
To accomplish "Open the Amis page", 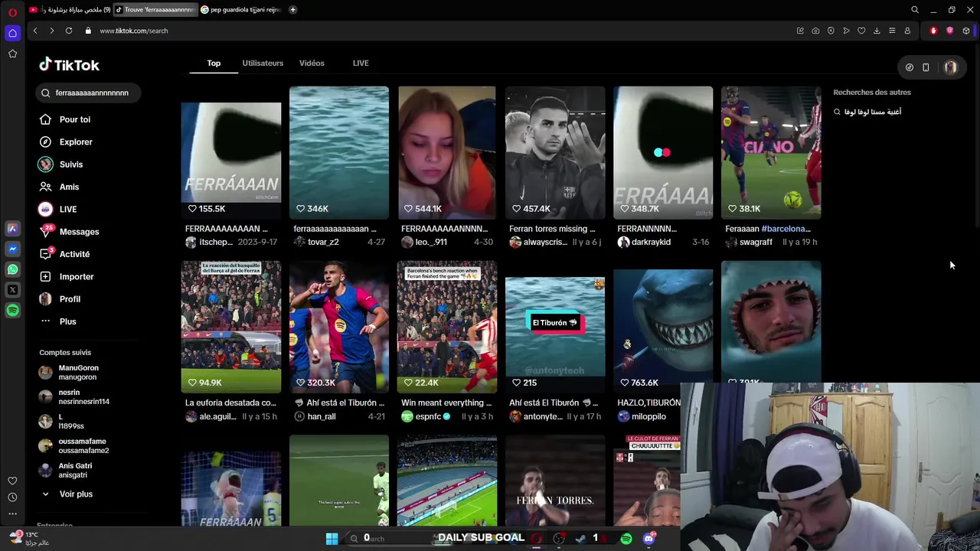I will [x=60, y=187].
